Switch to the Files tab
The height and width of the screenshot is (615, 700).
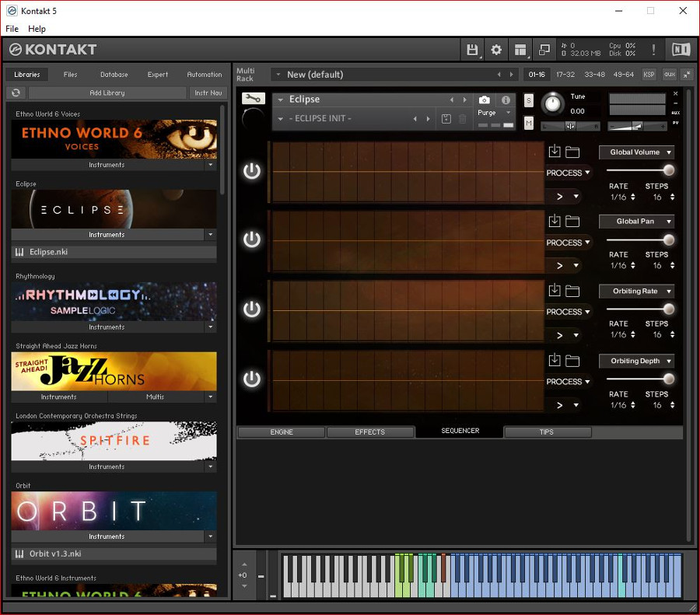(x=70, y=75)
